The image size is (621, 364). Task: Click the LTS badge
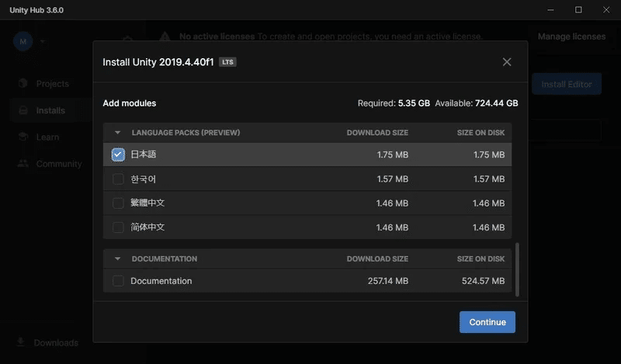[x=227, y=62]
